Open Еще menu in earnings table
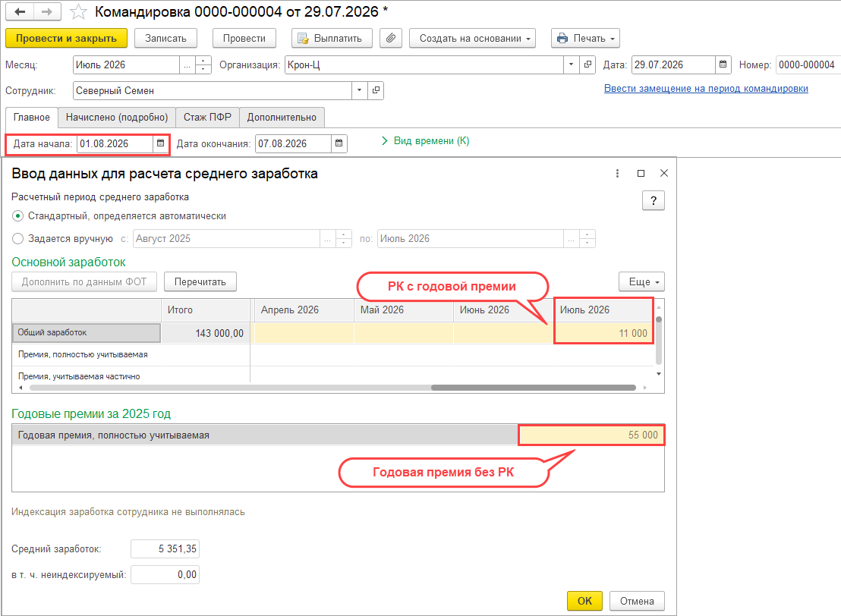The height and width of the screenshot is (616, 841). pyautogui.click(x=641, y=281)
